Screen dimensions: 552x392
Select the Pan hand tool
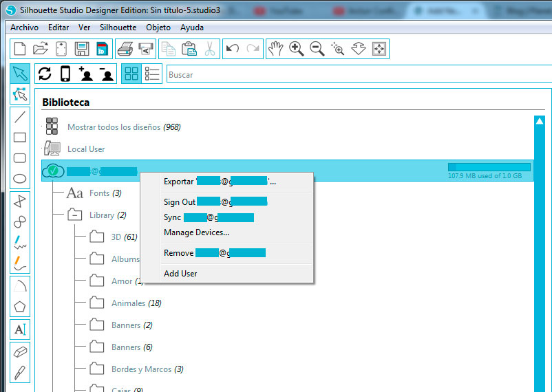pyautogui.click(x=275, y=49)
